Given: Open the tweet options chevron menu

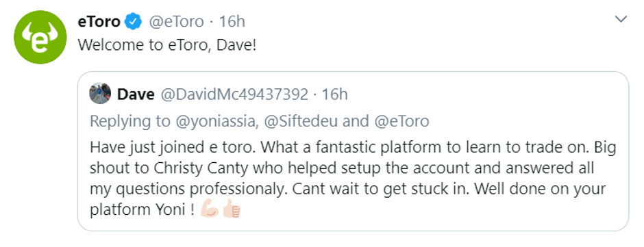Looking at the screenshot, I should [621, 19].
